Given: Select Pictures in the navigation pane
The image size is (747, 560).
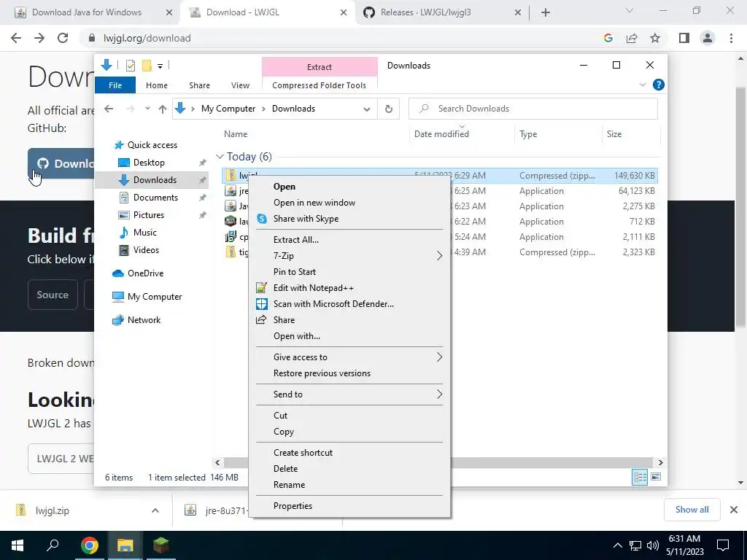Looking at the screenshot, I should [x=149, y=215].
